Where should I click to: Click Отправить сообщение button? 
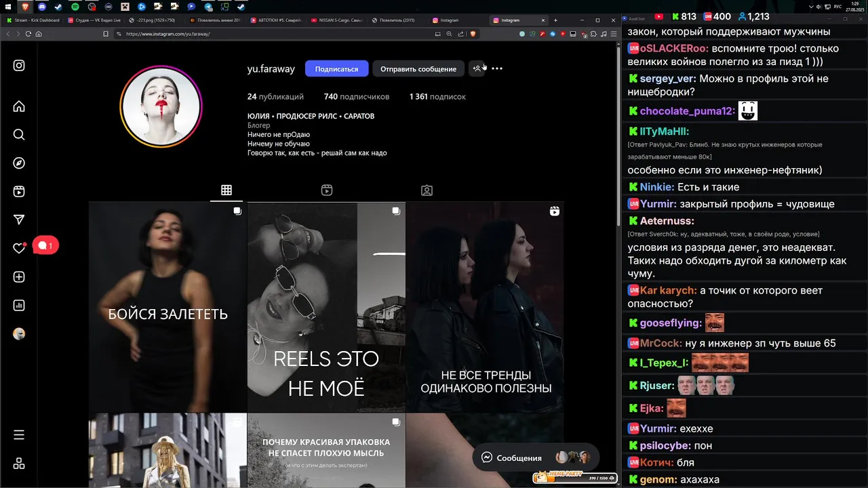click(x=418, y=68)
